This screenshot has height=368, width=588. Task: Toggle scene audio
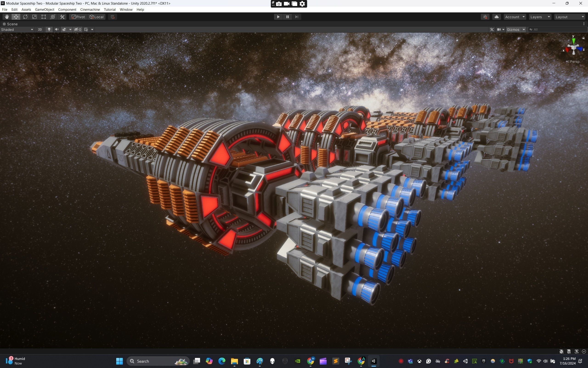click(x=57, y=29)
